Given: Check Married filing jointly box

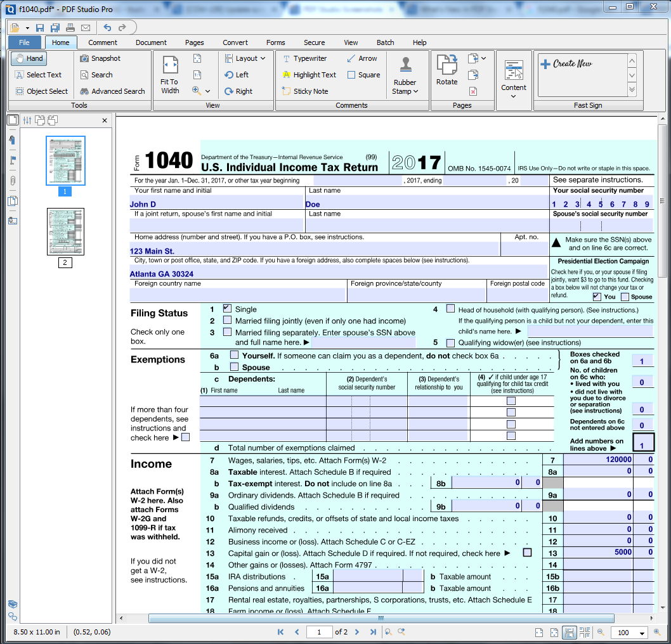Looking at the screenshot, I should pos(227,320).
